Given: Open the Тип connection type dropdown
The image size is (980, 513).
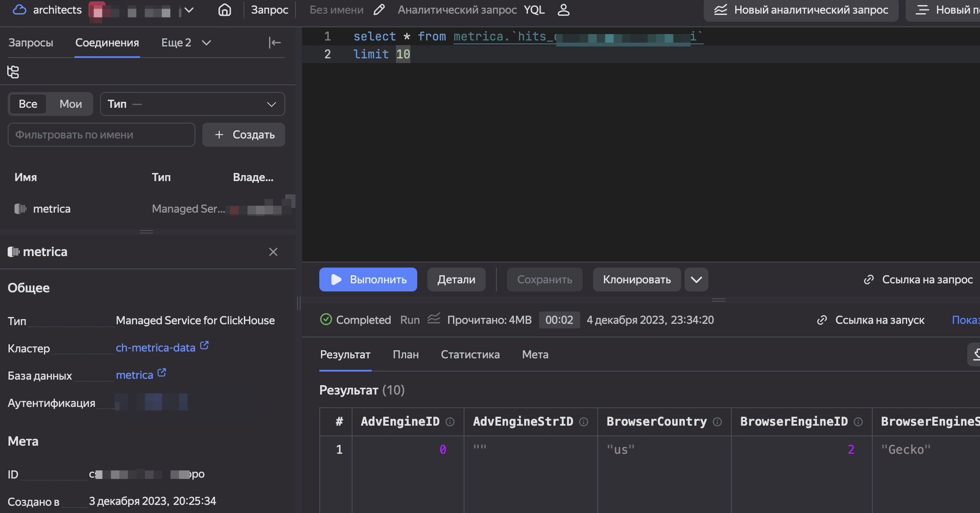Looking at the screenshot, I should 192,104.
